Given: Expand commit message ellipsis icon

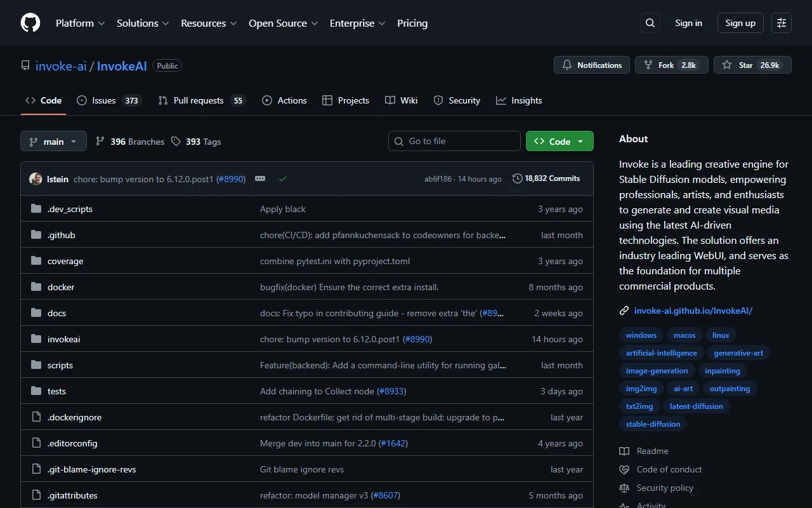Looking at the screenshot, I should click(260, 179).
